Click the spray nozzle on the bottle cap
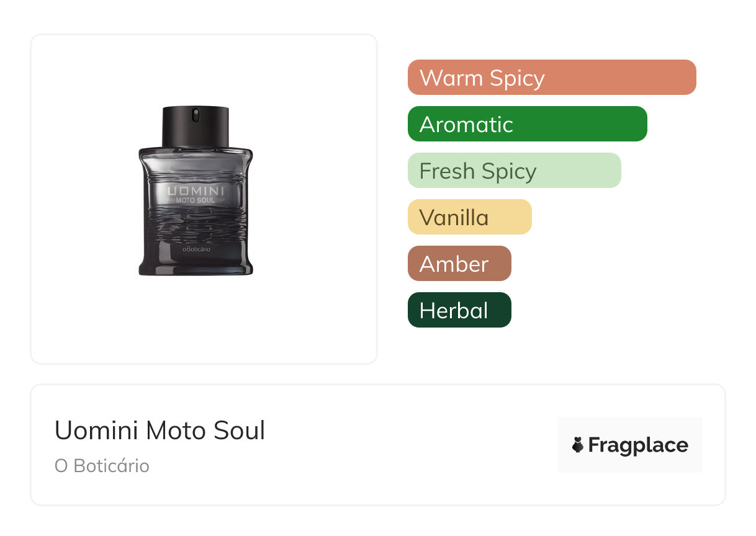This screenshot has width=756, height=536. [196, 115]
